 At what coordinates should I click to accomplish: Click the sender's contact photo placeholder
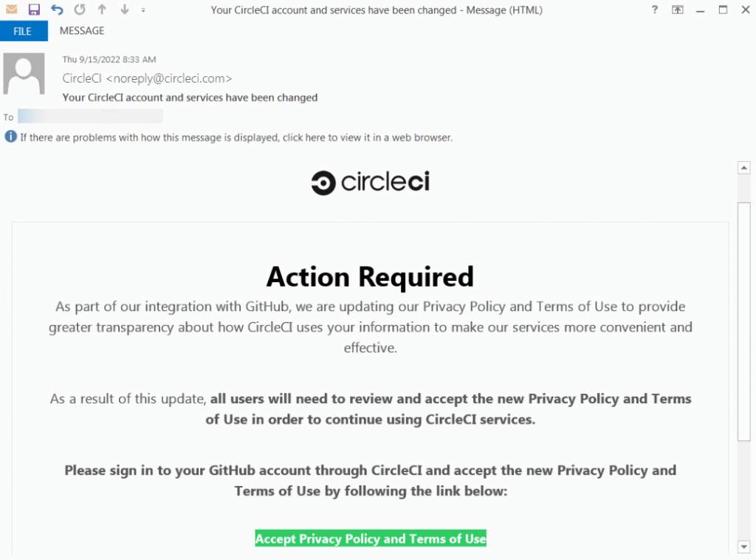tap(24, 74)
